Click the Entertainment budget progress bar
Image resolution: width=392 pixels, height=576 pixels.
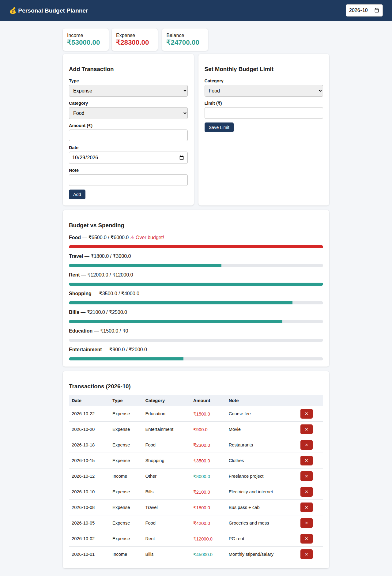tap(196, 359)
